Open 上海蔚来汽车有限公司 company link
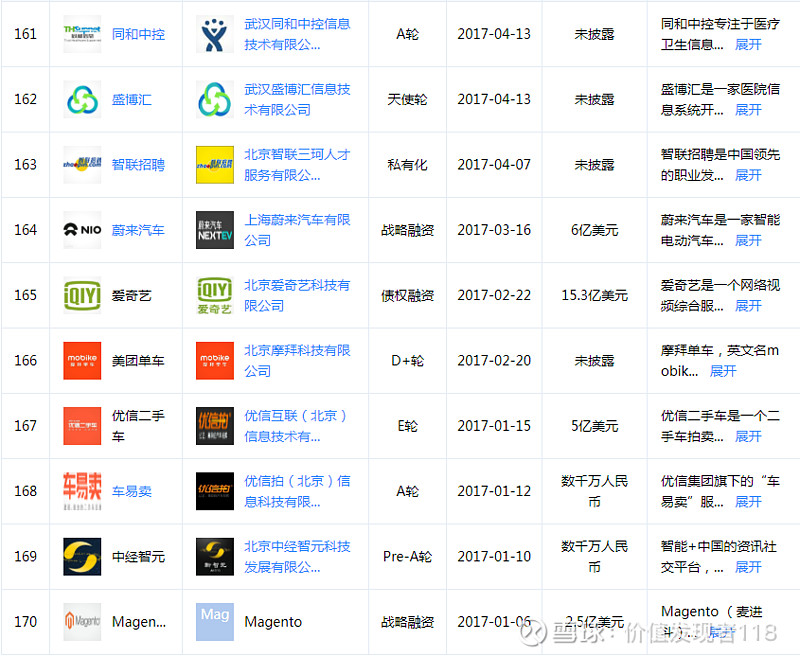The width and height of the screenshot is (800, 657). (x=297, y=230)
